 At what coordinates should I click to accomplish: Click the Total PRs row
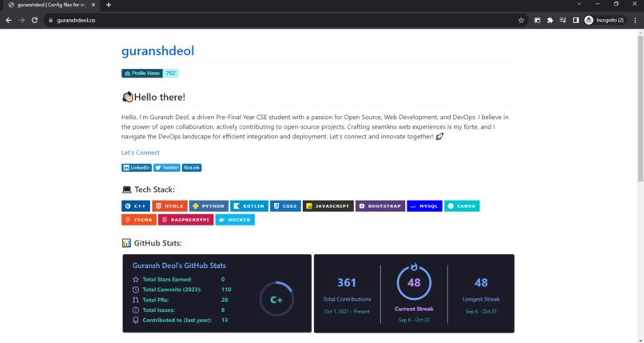pos(180,300)
